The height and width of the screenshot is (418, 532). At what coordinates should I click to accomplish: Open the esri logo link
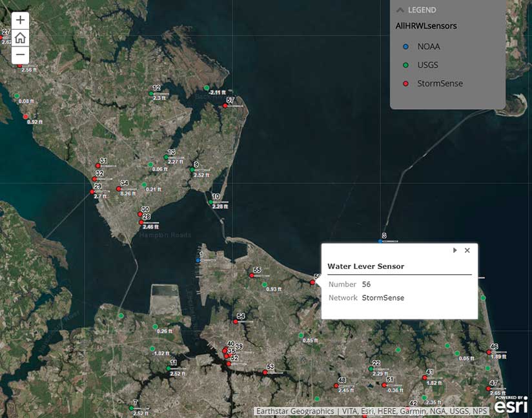click(x=511, y=405)
